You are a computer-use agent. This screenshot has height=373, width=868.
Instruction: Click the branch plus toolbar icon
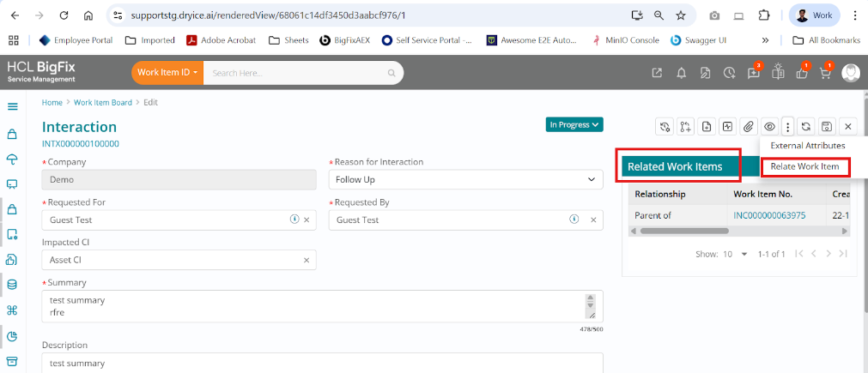point(685,127)
